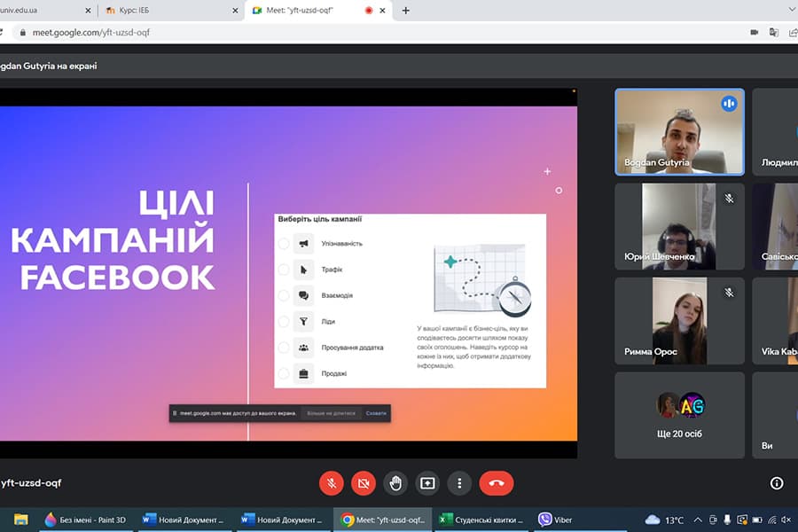The height and width of the screenshot is (532, 798).
Task: Select the Трафік radio option
Action: [284, 270]
